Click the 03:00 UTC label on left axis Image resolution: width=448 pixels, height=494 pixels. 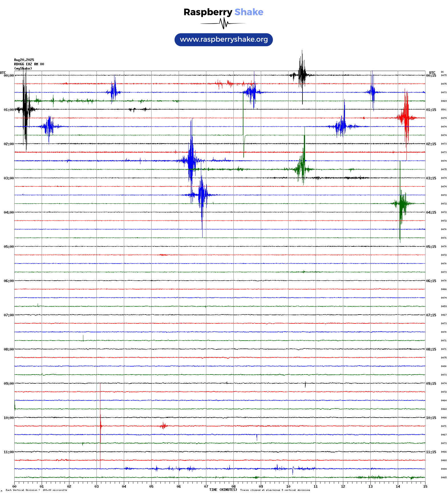(x=9, y=178)
